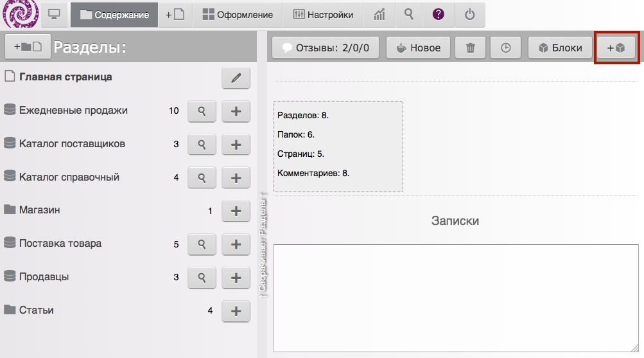Open the trash bin
644x358 pixels.
coord(471,48)
